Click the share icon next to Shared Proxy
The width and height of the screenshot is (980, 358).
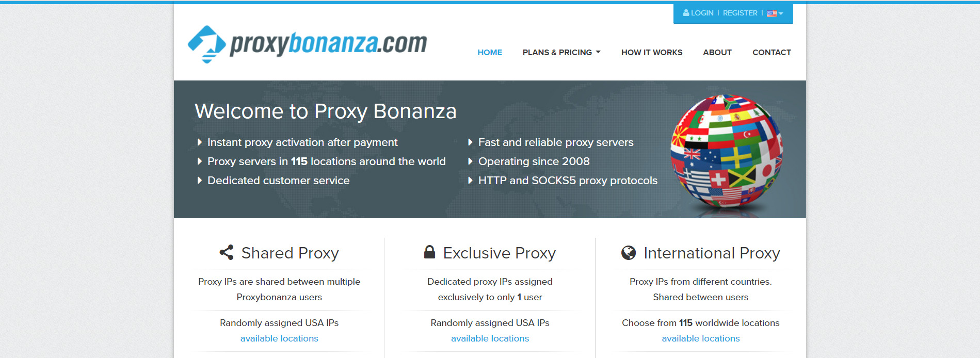point(227,252)
